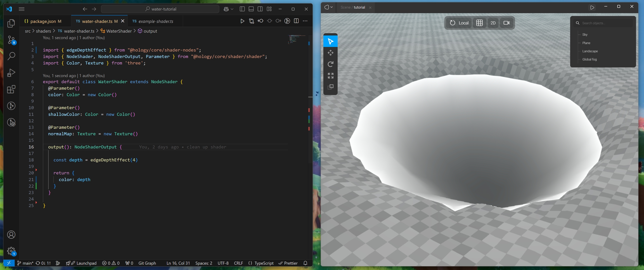Select the Move tool in scene editor
The width and height of the screenshot is (644, 270).
pyautogui.click(x=330, y=53)
